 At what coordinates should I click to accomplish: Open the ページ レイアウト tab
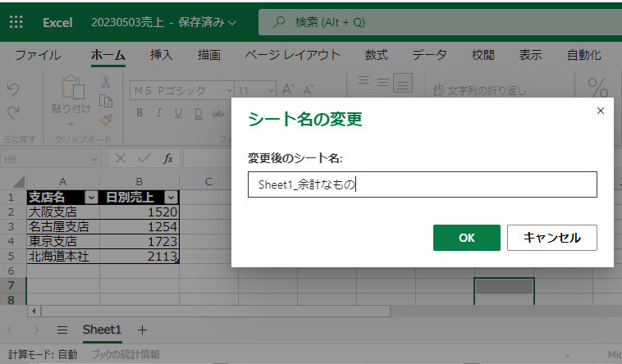tap(292, 55)
